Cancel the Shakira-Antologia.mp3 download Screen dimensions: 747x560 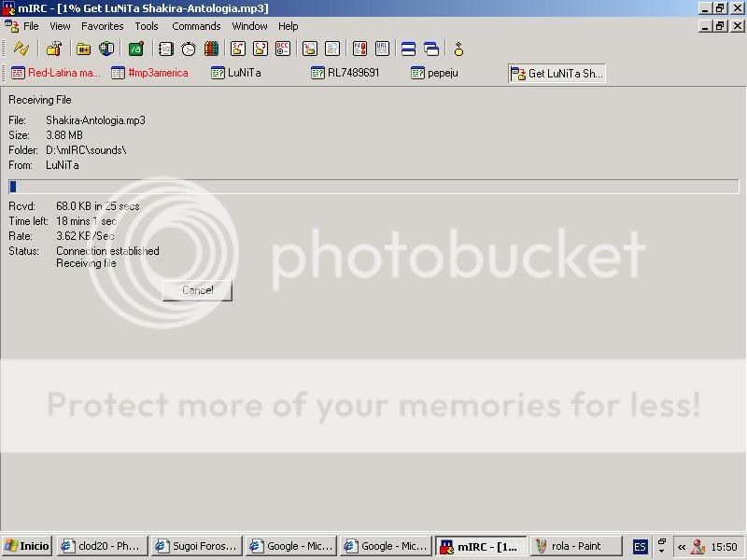[197, 290]
